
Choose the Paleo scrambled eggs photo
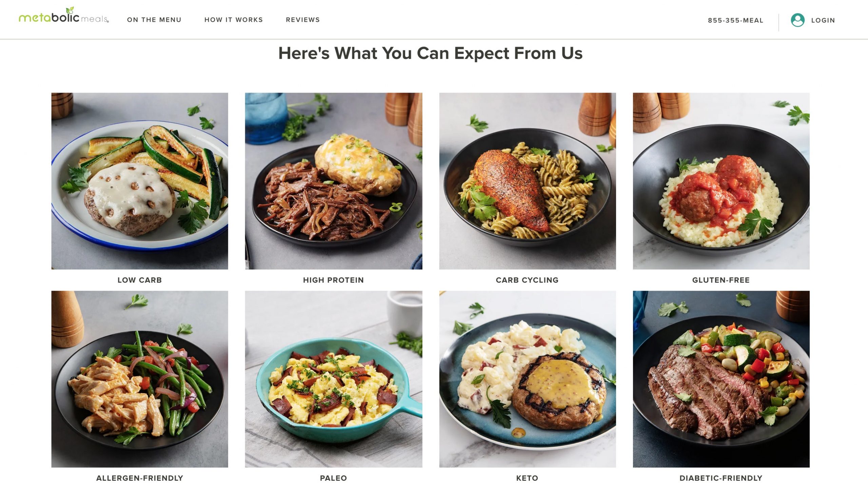[x=334, y=379]
